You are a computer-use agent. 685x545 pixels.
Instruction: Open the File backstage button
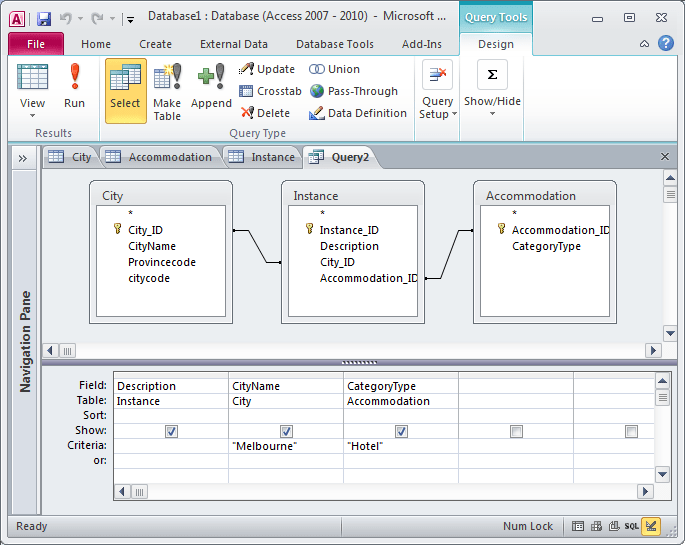pyautogui.click(x=36, y=44)
